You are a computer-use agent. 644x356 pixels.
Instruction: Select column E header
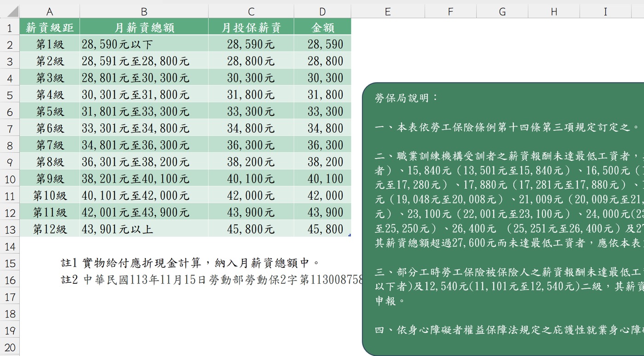(388, 11)
